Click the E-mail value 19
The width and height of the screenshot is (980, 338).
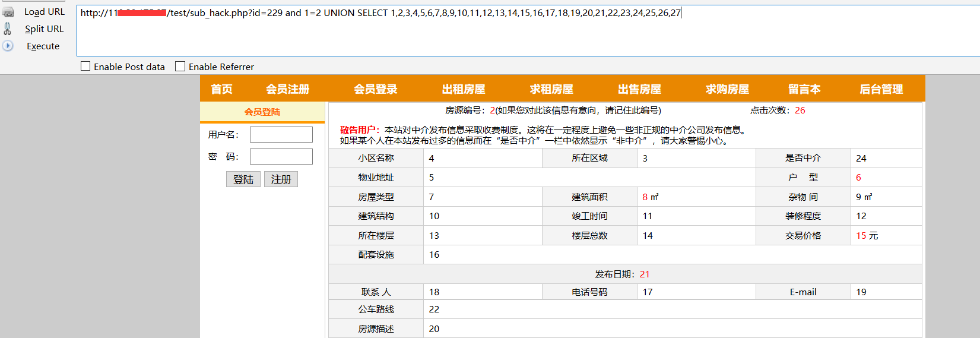[x=861, y=292]
